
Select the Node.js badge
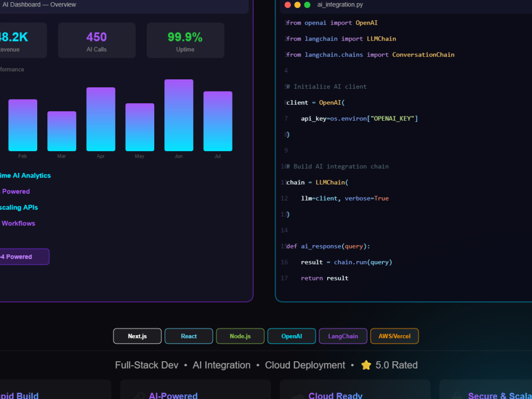point(240,336)
